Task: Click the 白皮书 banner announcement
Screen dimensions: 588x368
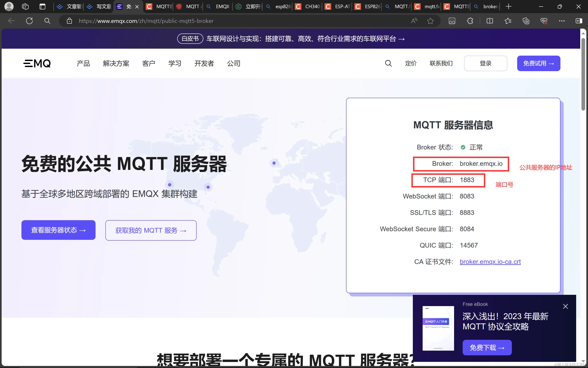Action: pos(291,39)
